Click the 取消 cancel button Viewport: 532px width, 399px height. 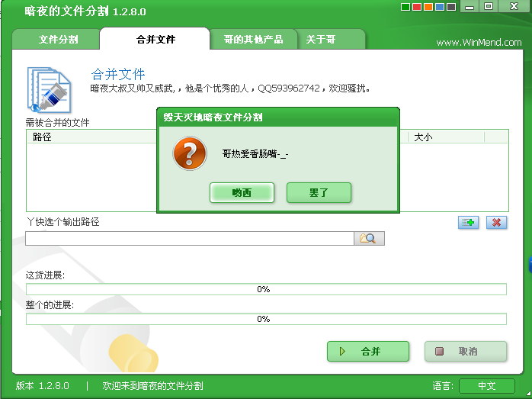pyautogui.click(x=466, y=351)
